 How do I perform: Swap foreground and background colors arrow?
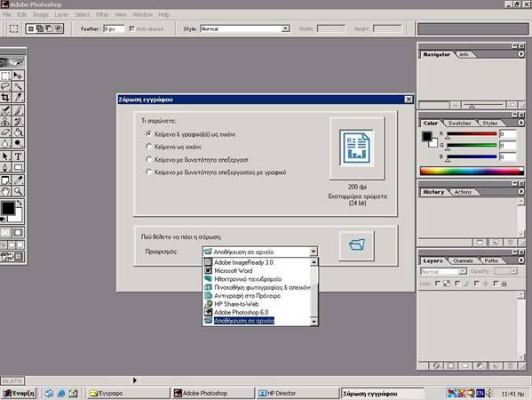[x=20, y=203]
